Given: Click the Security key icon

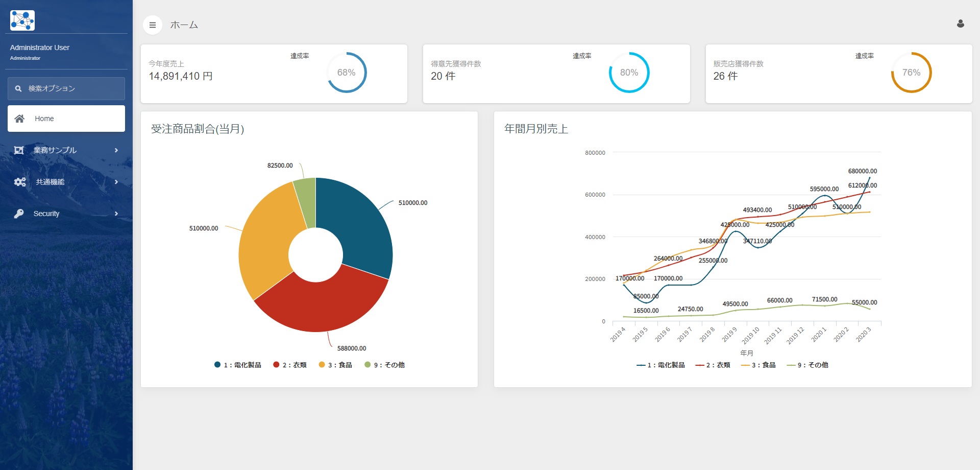Looking at the screenshot, I should [x=19, y=214].
